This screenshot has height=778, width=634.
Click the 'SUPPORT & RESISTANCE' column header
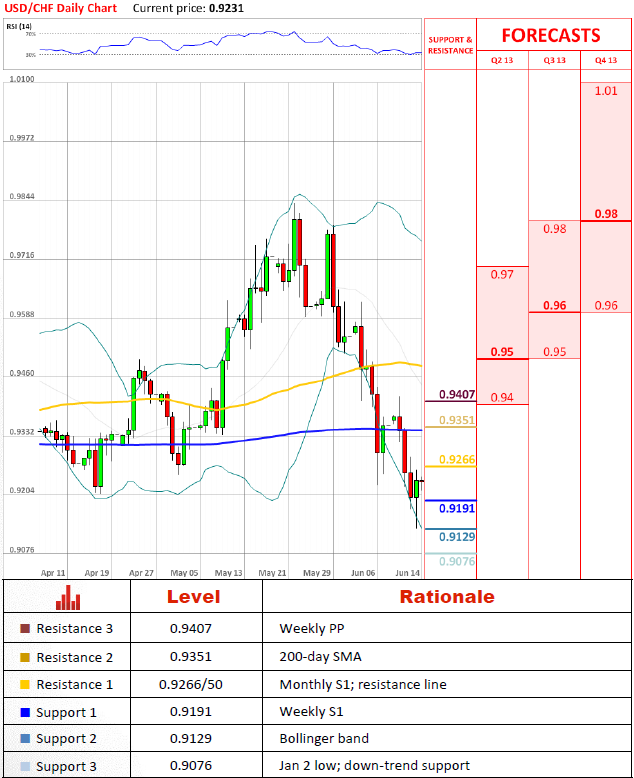450,45
